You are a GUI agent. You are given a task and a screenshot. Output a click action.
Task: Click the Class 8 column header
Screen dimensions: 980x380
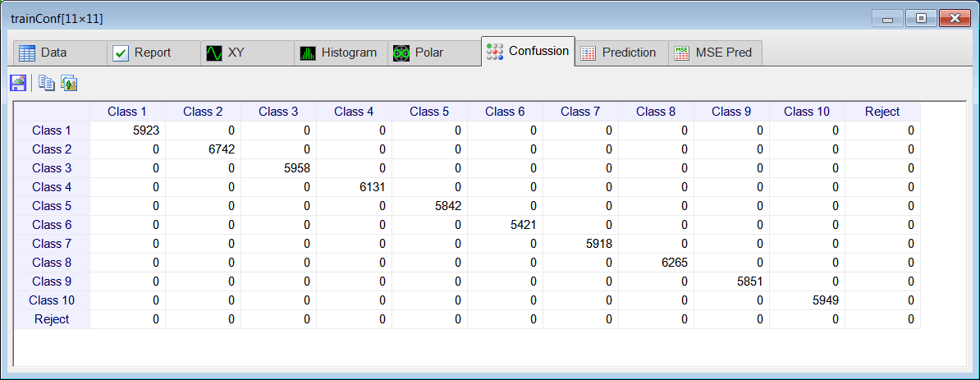(657, 112)
